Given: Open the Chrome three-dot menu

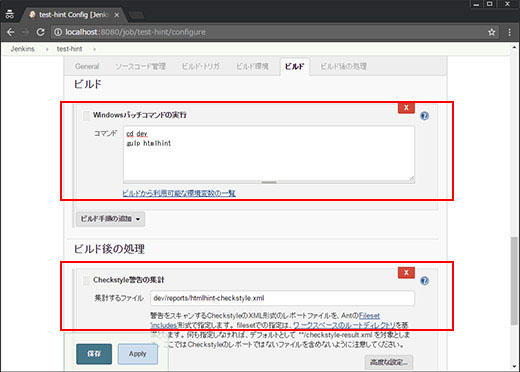Looking at the screenshot, I should 509,32.
